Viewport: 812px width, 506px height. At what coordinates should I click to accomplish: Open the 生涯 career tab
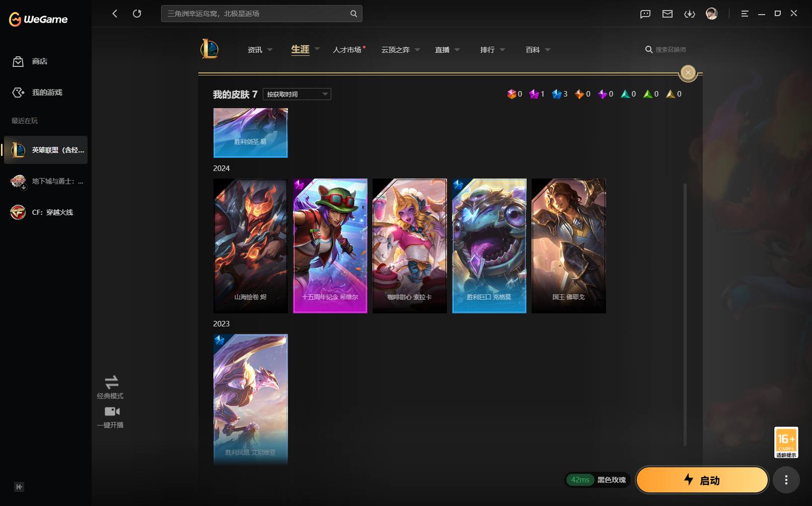point(300,49)
